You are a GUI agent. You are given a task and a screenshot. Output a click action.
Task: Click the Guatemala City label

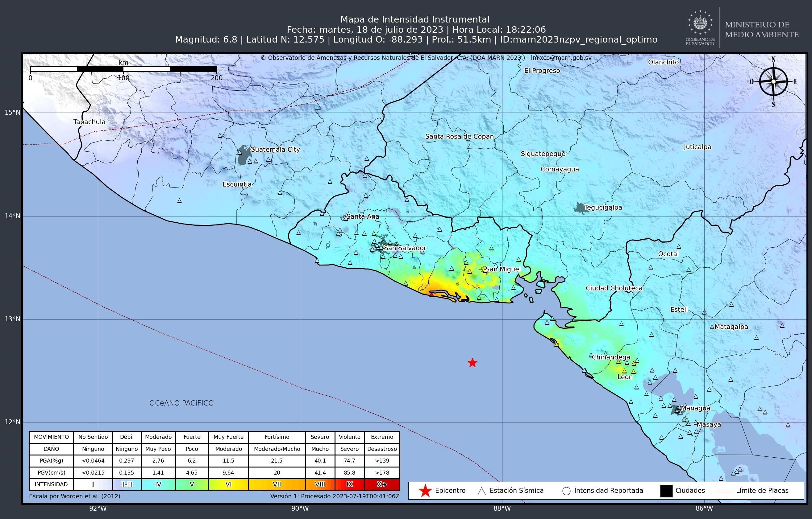275,149
